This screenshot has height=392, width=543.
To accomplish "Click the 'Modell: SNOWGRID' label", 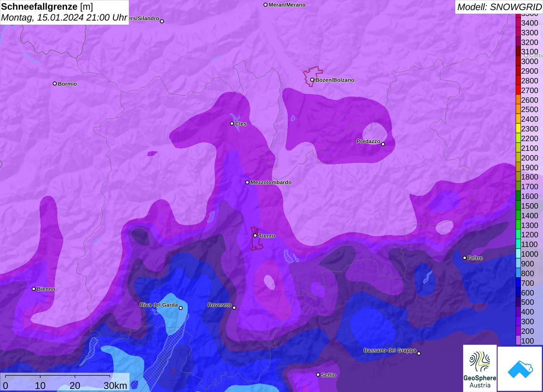I will click(x=499, y=7).
